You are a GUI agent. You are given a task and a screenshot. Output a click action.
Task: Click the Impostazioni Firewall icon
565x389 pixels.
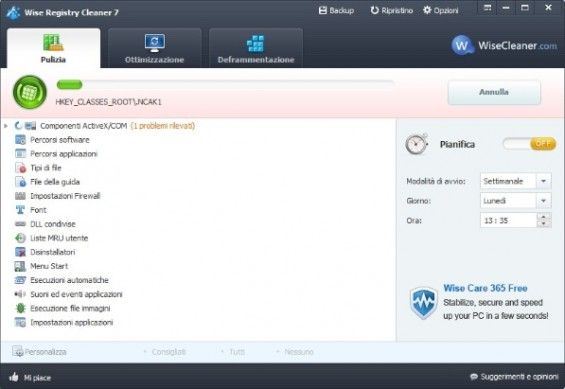pyautogui.click(x=20, y=196)
